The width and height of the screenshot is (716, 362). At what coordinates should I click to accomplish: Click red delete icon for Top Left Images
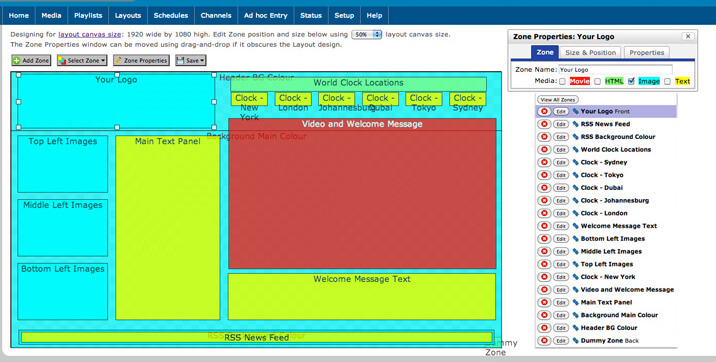click(544, 264)
